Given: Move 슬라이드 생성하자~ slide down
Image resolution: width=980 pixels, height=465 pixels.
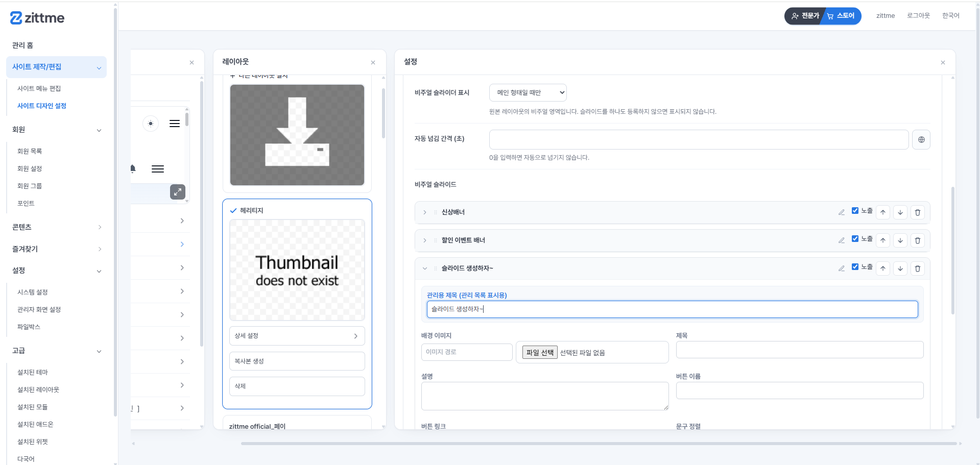Looking at the screenshot, I should click(x=900, y=268).
